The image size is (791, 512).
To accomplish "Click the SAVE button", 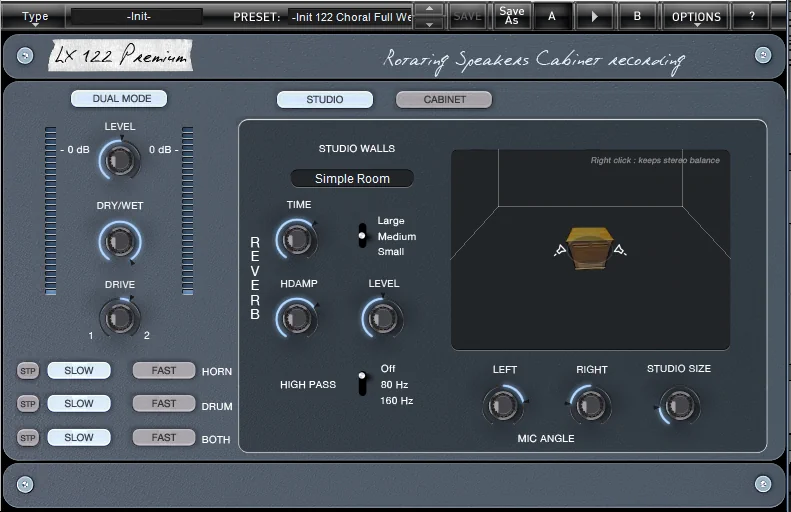I will point(468,17).
